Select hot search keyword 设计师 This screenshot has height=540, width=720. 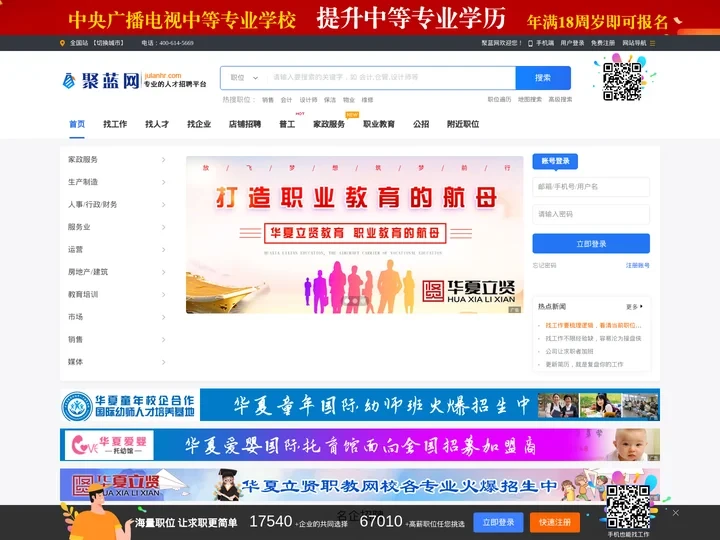tap(308, 100)
